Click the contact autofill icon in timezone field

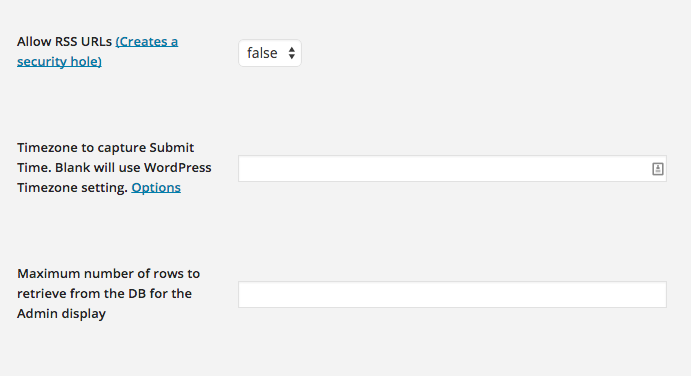tap(658, 169)
